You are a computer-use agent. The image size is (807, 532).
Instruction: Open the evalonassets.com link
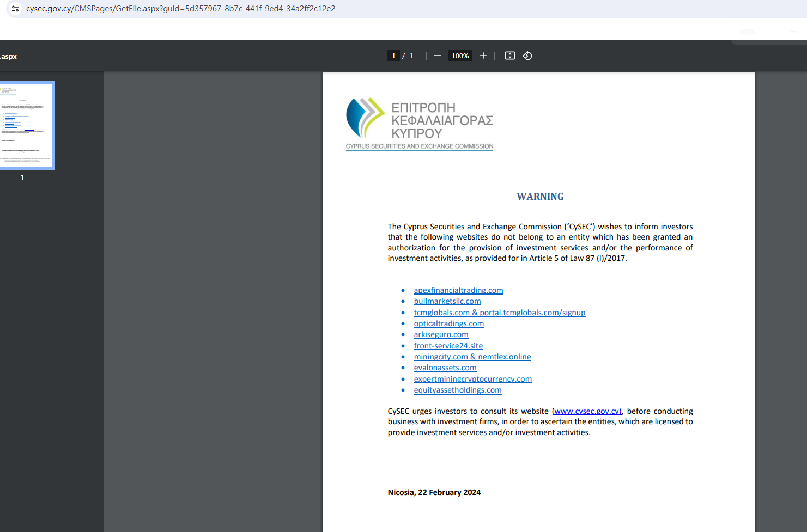point(445,368)
